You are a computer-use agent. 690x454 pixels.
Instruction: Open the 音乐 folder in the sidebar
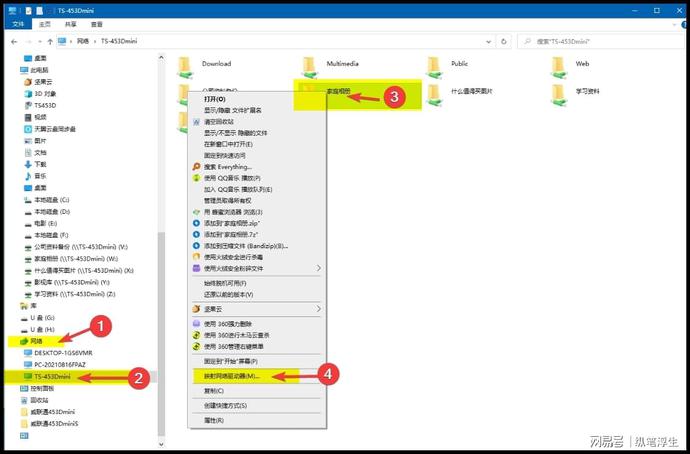click(35, 176)
